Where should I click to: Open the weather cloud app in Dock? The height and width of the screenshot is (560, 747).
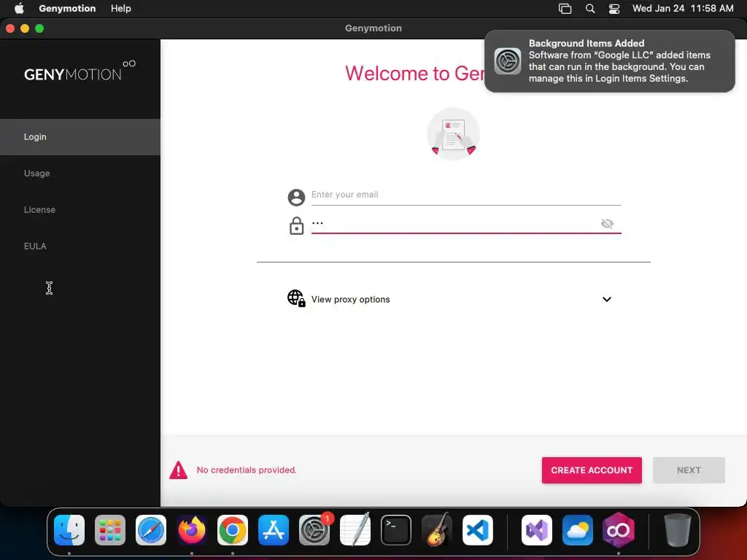pyautogui.click(x=578, y=530)
